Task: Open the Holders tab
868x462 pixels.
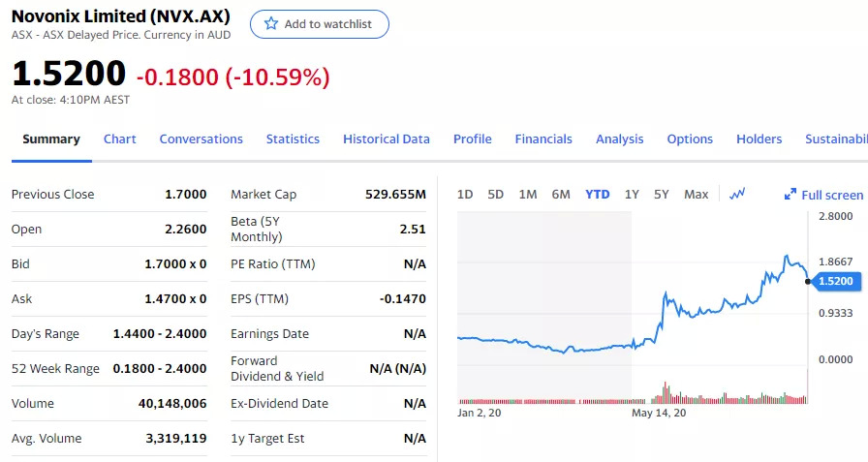Action: (759, 139)
